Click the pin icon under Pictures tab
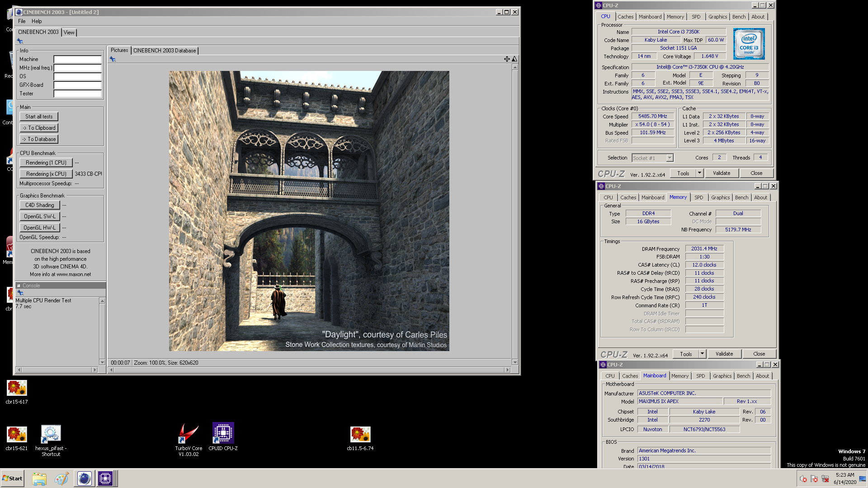 [x=113, y=59]
